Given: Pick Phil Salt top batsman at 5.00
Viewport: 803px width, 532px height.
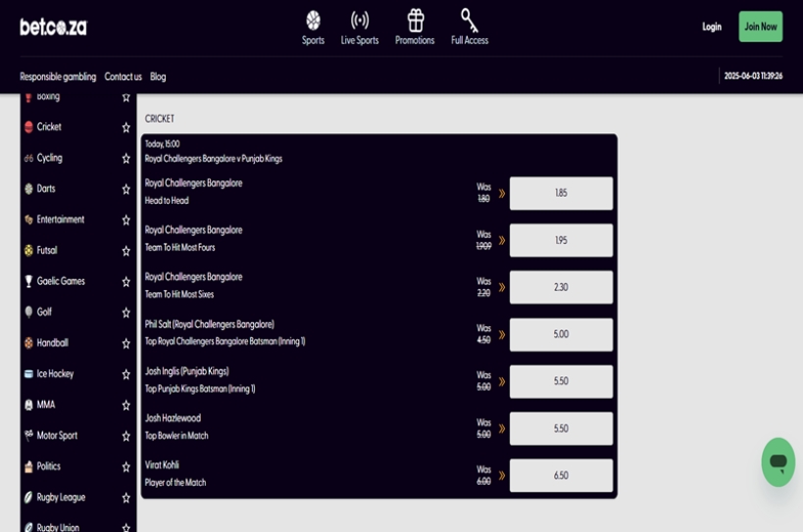Looking at the screenshot, I should [561, 334].
